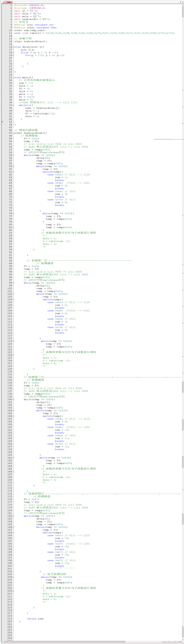Click line 'num = 12;'

pyautogui.click(x=62, y=446)
